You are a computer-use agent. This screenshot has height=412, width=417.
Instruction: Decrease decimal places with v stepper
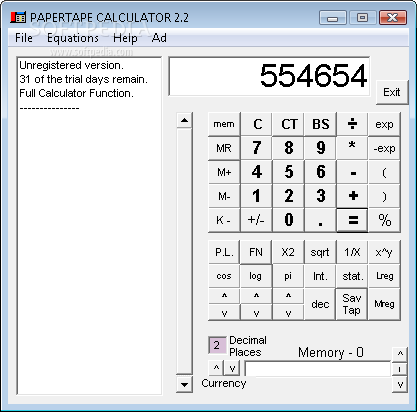pyautogui.click(x=232, y=368)
